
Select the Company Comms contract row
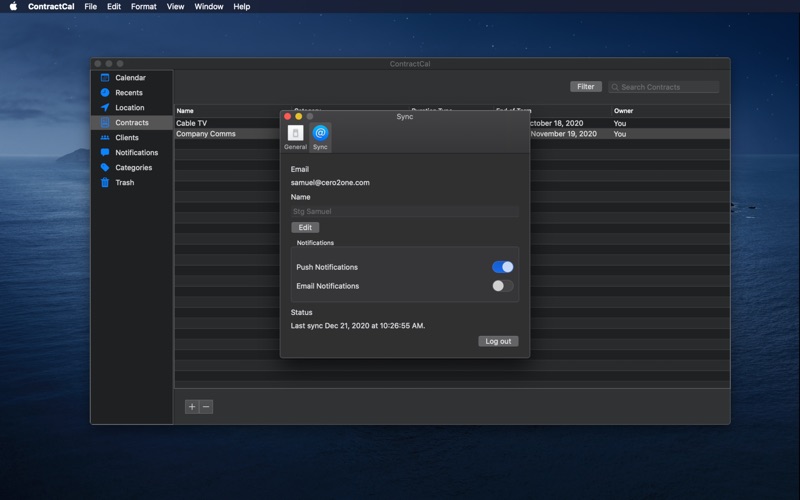452,134
